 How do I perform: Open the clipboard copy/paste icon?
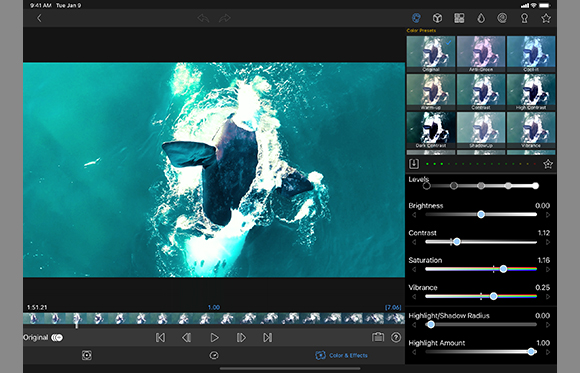(378, 337)
